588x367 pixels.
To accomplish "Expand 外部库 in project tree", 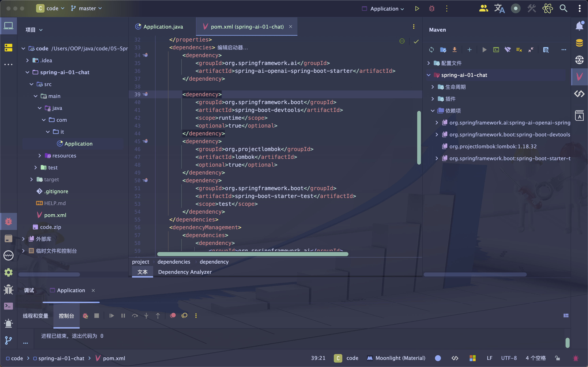I will coord(23,239).
